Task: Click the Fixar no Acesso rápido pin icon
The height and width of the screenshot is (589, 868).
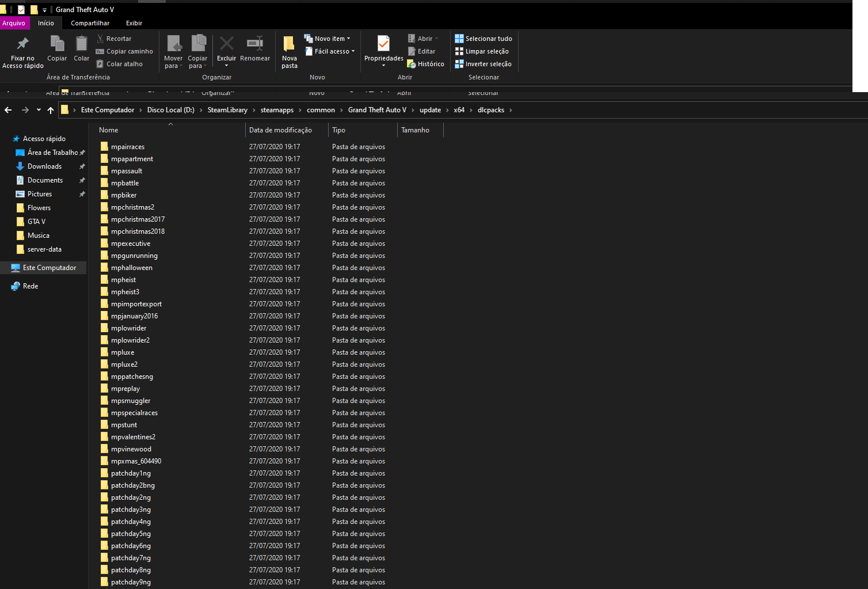Action: (23, 43)
